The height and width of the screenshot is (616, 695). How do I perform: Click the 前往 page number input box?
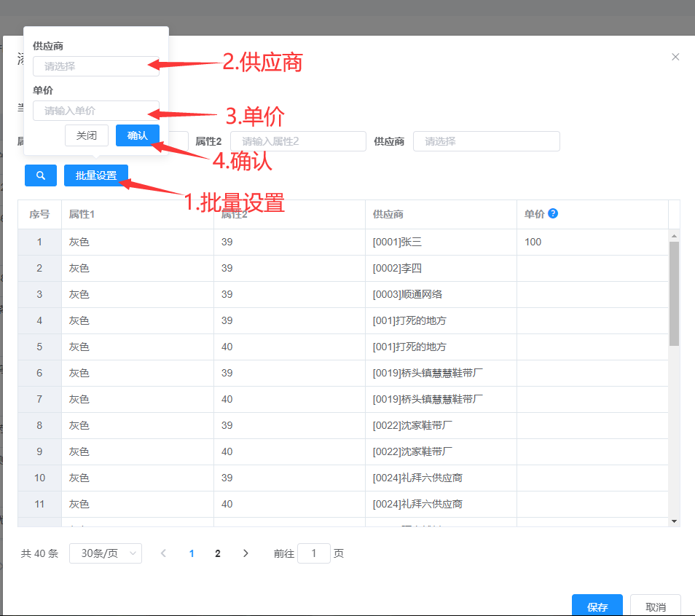tap(314, 553)
